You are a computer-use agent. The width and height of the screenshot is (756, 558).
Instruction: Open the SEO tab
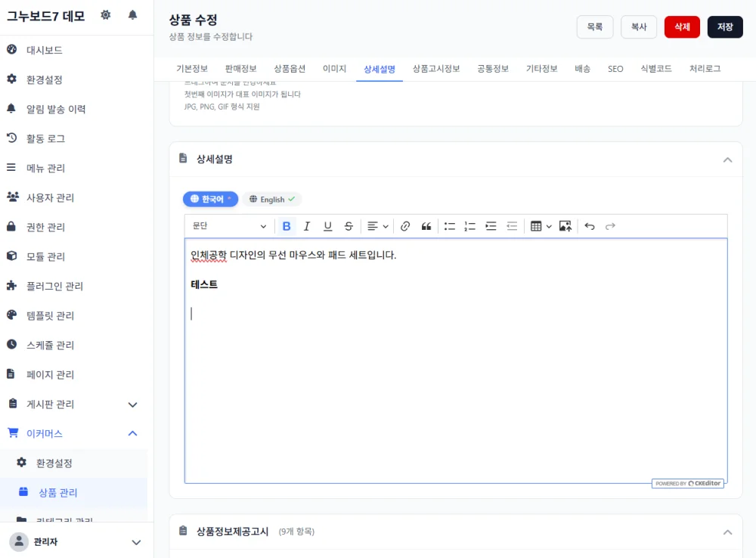point(615,69)
